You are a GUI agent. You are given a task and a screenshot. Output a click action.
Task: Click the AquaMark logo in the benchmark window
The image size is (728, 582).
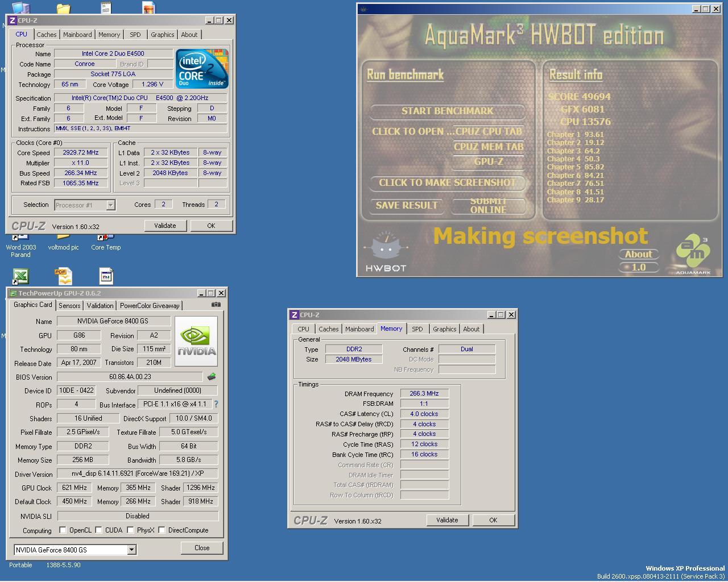(693, 253)
